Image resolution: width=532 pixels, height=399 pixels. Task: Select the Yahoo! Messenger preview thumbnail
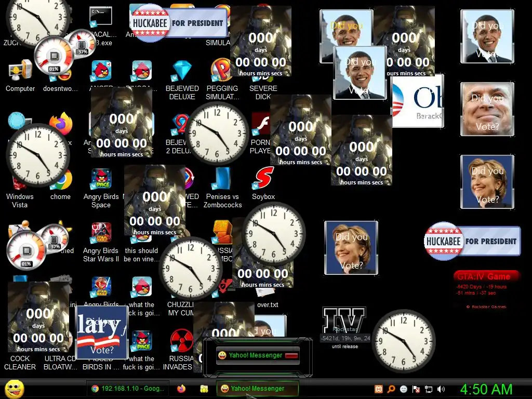(x=258, y=355)
